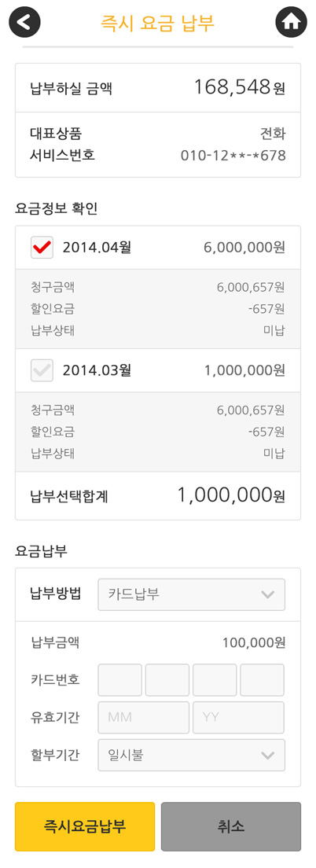Open the 납부방법 카드납부 dropdown
This screenshot has height=868, width=316.
point(192,594)
